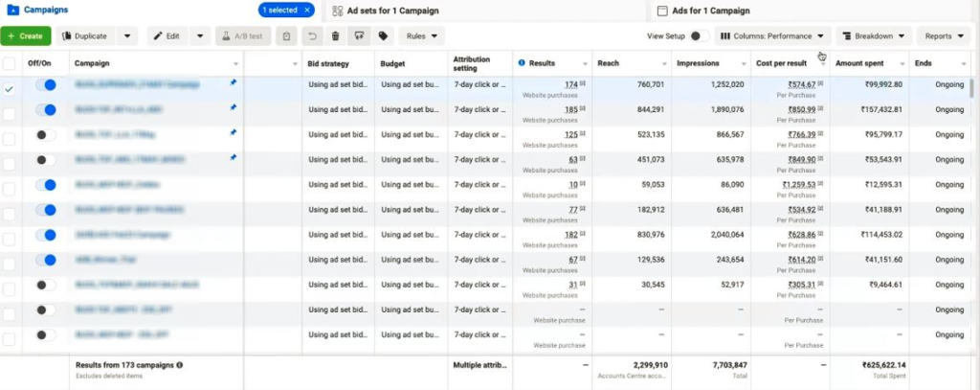
Task: Click the undo arrow icon
Action: point(311,36)
